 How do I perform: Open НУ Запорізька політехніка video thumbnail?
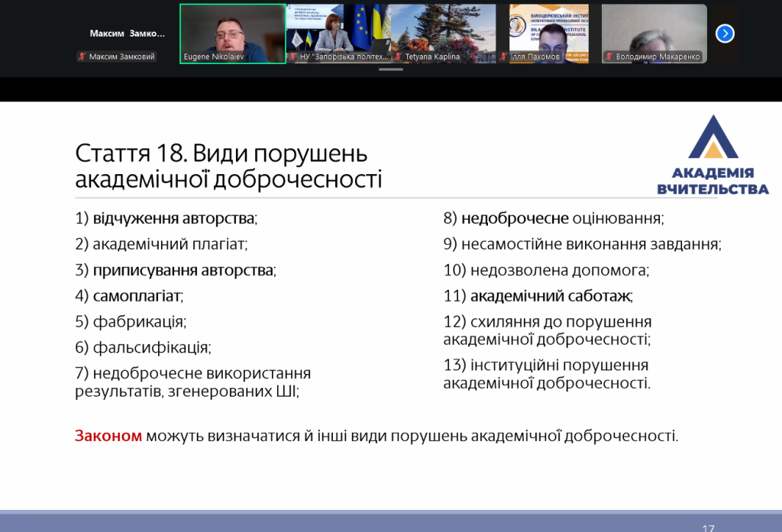coord(338,31)
